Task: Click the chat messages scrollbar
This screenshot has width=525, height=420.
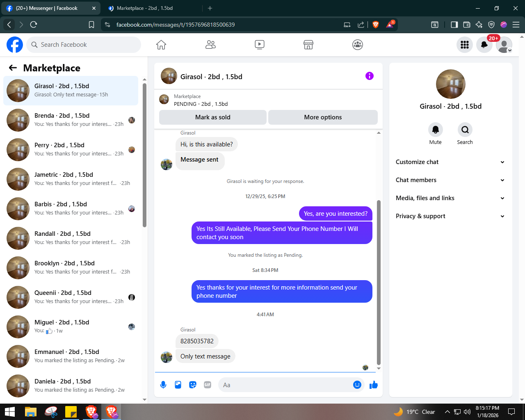Action: [379, 282]
